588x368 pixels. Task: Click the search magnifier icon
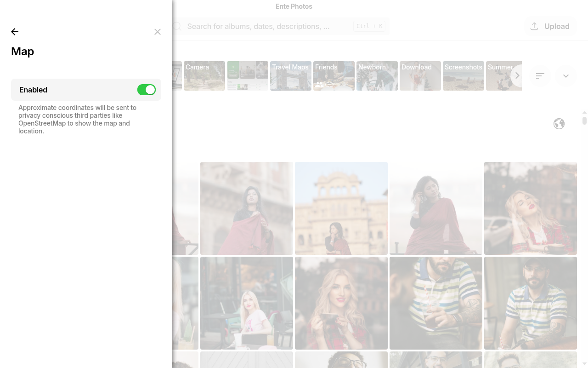(177, 26)
